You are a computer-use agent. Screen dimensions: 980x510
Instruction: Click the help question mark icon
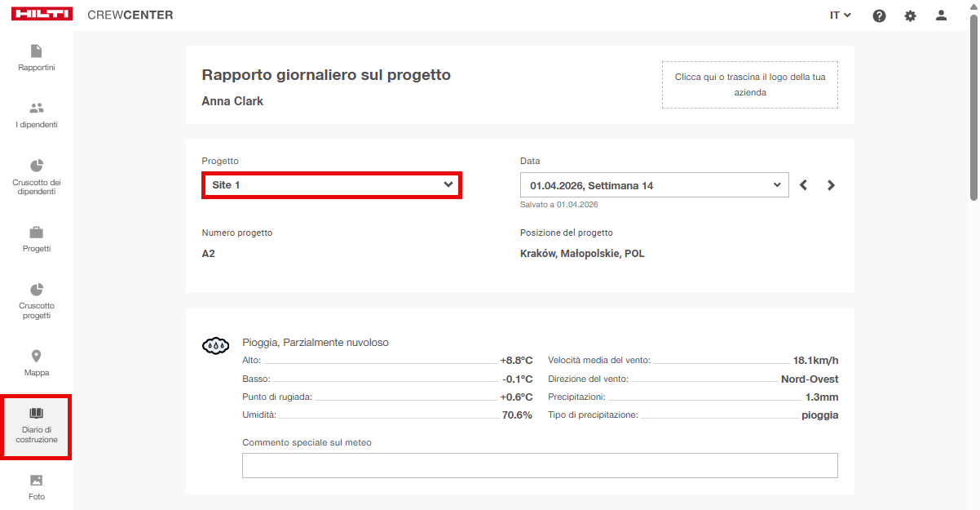pos(879,16)
